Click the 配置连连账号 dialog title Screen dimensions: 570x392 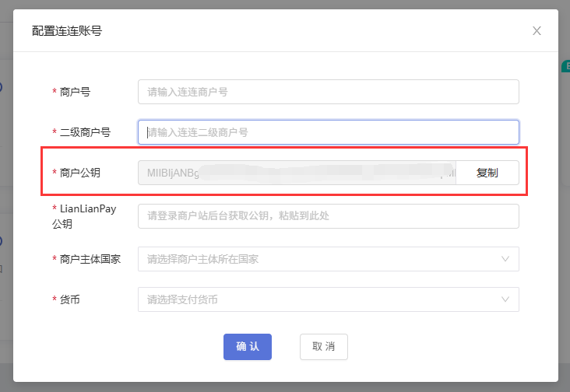67,31
